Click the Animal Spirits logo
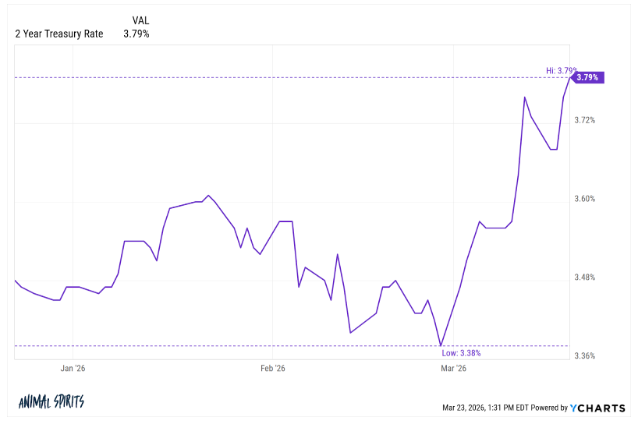Image resolution: width=634 pixels, height=421 pixels. pyautogui.click(x=51, y=402)
